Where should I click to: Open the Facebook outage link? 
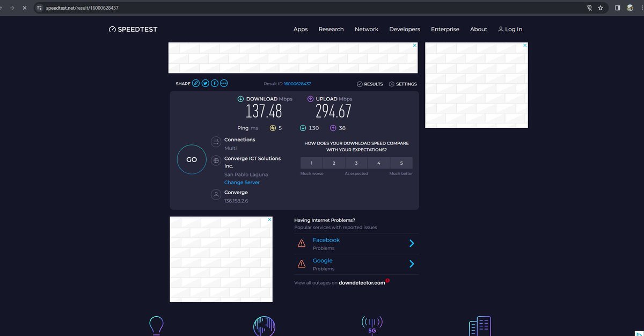pos(326,240)
